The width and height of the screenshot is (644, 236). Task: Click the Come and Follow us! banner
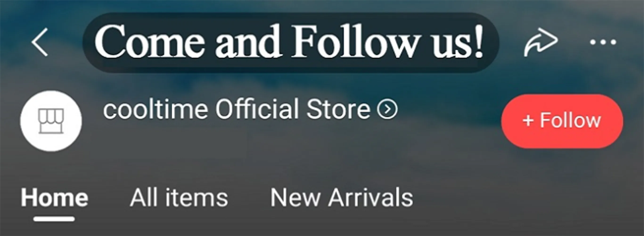click(291, 42)
